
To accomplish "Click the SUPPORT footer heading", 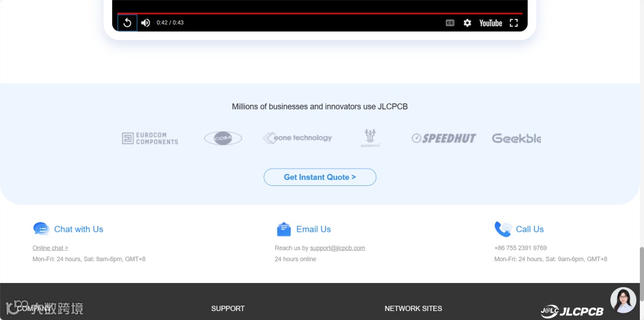I will coord(228,309).
